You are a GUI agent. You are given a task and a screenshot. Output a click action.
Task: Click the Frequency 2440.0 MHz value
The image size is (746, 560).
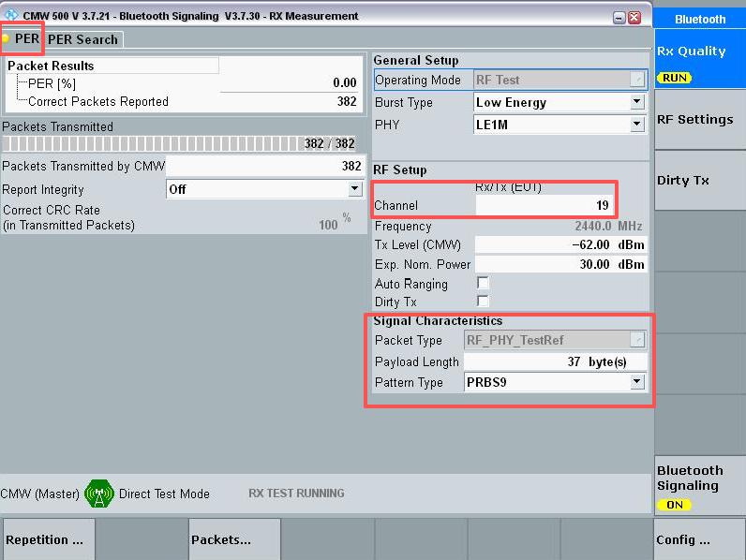[608, 226]
